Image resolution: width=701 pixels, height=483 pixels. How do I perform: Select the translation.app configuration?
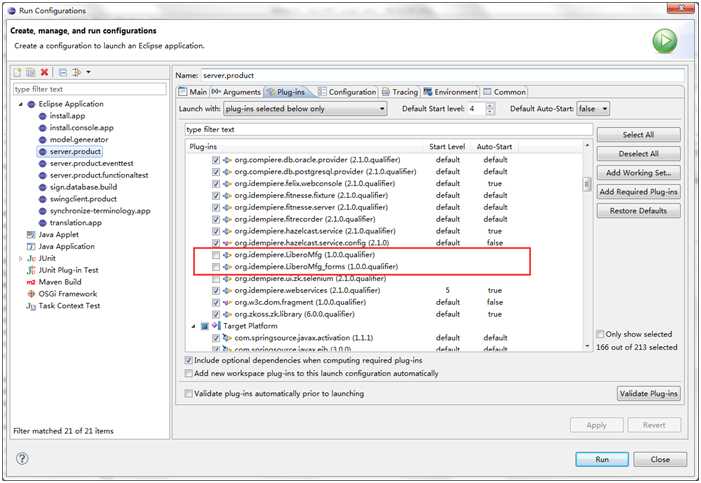tap(76, 223)
